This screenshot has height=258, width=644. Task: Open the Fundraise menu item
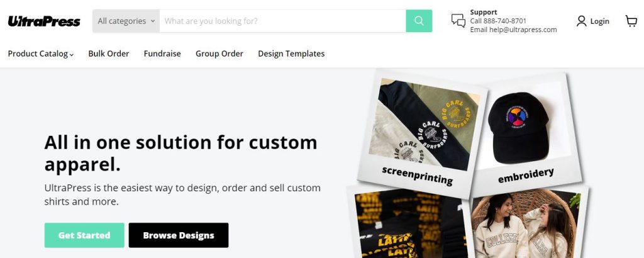162,53
